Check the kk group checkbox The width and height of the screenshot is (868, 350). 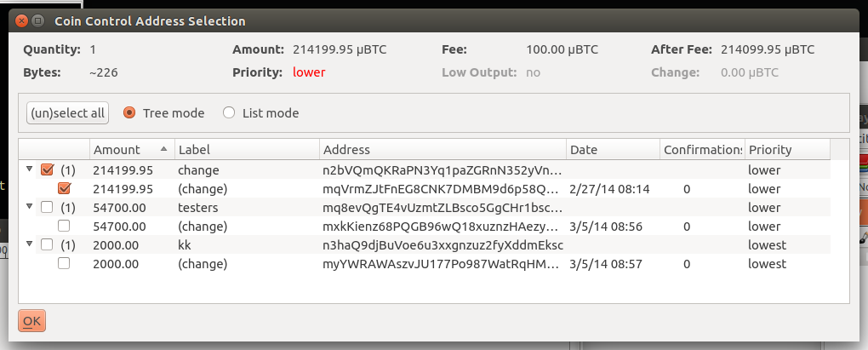click(47, 244)
